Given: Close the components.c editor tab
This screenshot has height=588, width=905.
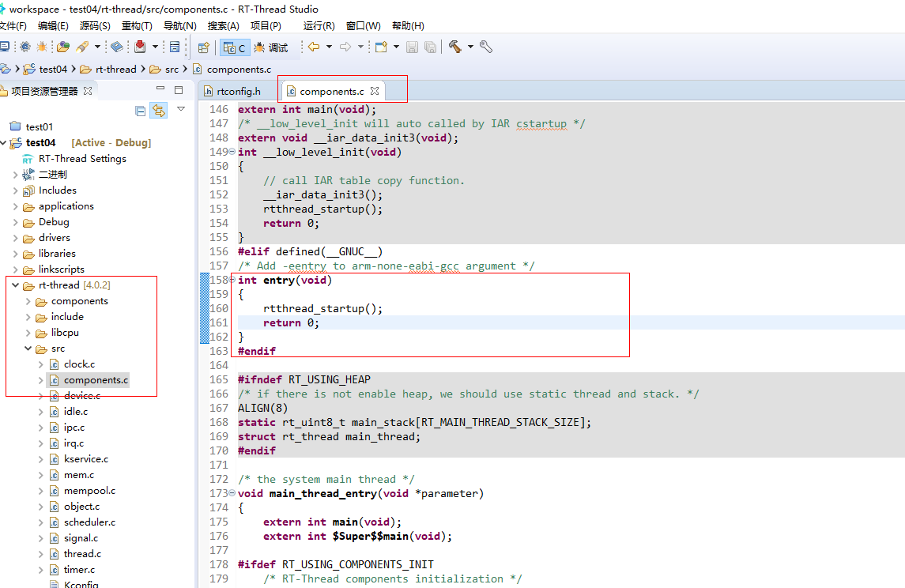Looking at the screenshot, I should (x=375, y=91).
